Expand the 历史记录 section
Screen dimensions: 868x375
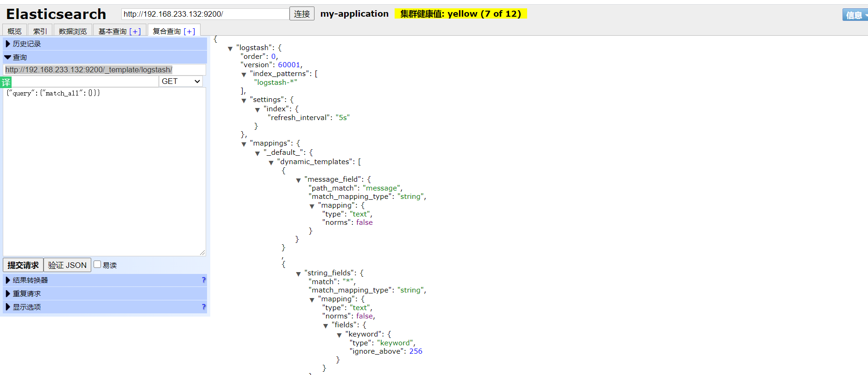[105, 44]
